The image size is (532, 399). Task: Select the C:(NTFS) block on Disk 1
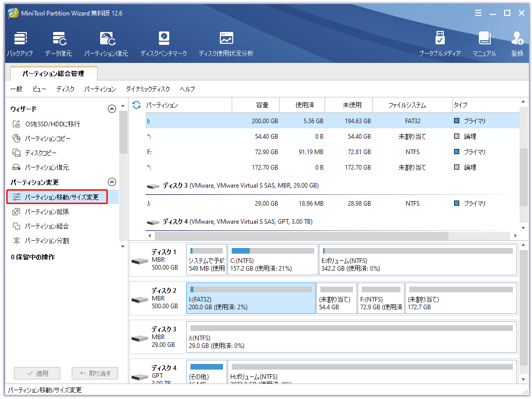pos(273,260)
